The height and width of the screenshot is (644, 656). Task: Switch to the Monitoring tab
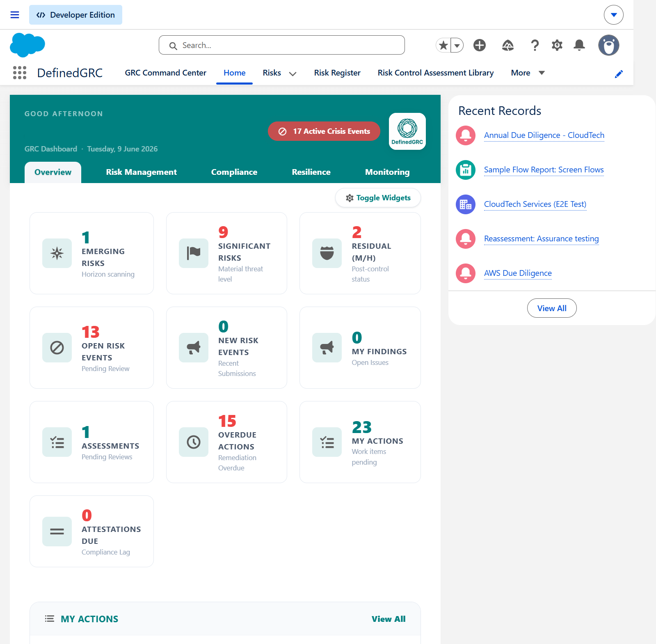(x=387, y=172)
